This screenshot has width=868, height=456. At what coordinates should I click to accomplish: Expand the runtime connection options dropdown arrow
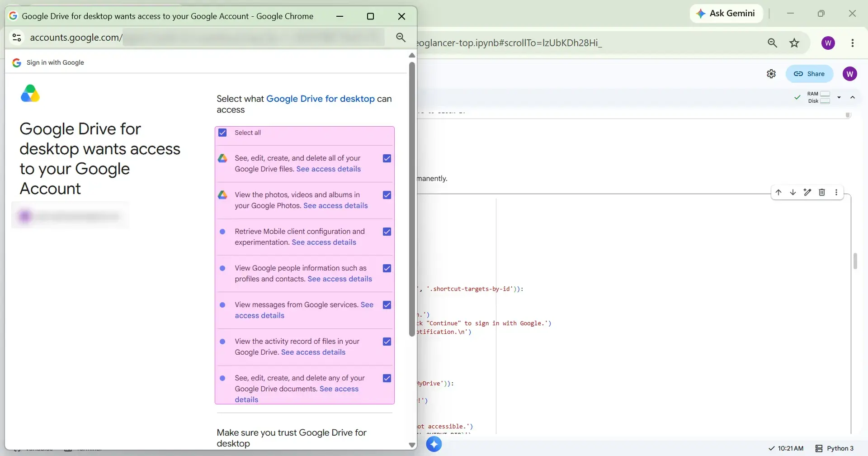click(x=839, y=97)
